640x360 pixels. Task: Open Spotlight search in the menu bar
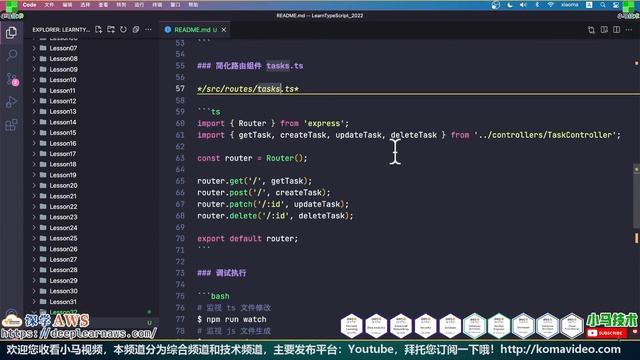pyautogui.click(x=603, y=5)
